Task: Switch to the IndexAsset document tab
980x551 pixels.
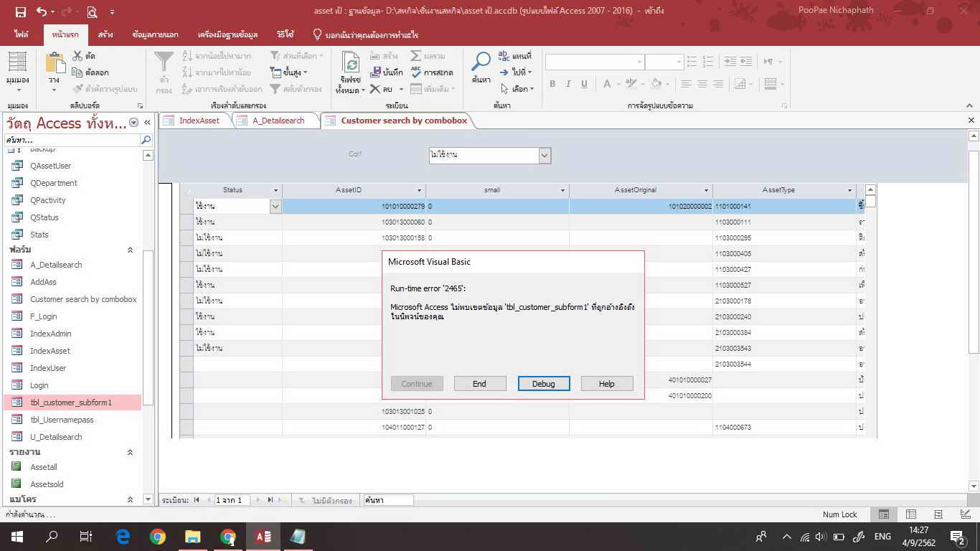Action: (199, 121)
